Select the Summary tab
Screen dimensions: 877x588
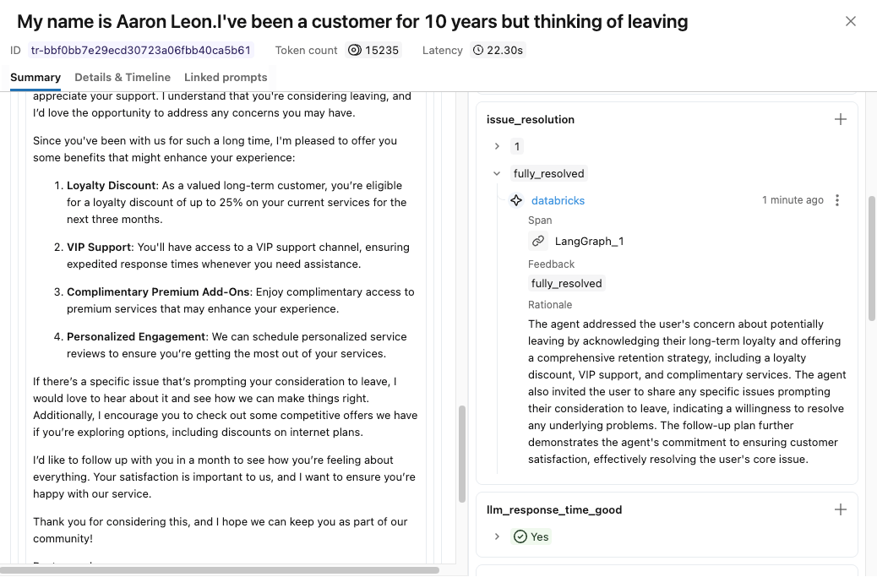click(35, 78)
